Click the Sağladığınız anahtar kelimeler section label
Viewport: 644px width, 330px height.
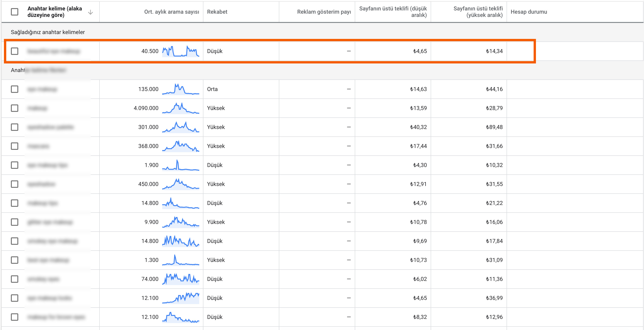48,32
